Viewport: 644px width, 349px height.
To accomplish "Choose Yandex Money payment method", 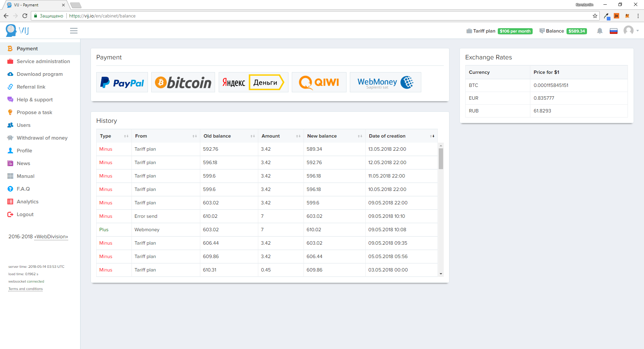I will point(253,82).
